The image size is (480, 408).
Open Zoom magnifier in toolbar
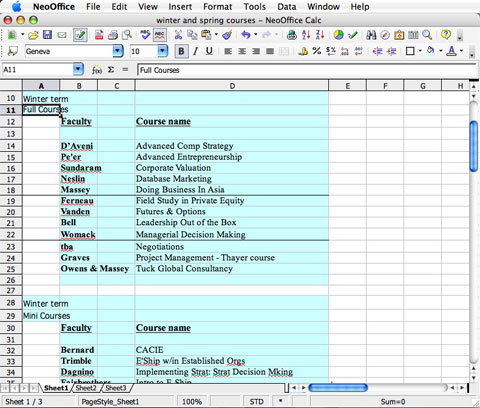(x=427, y=35)
